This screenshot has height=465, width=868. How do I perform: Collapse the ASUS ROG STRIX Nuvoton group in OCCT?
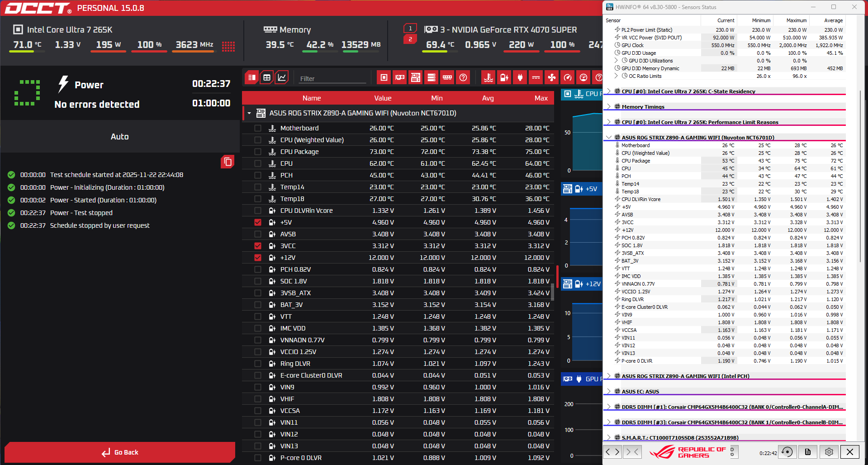coord(249,113)
